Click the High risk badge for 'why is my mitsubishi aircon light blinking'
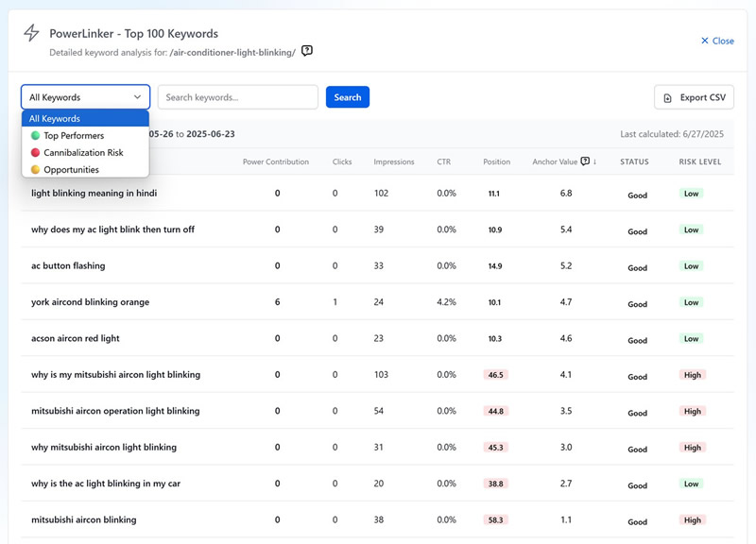The height and width of the screenshot is (544, 756). (693, 375)
